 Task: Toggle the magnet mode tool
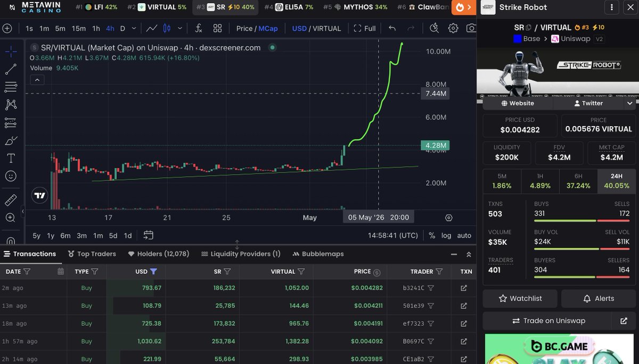[x=11, y=241]
